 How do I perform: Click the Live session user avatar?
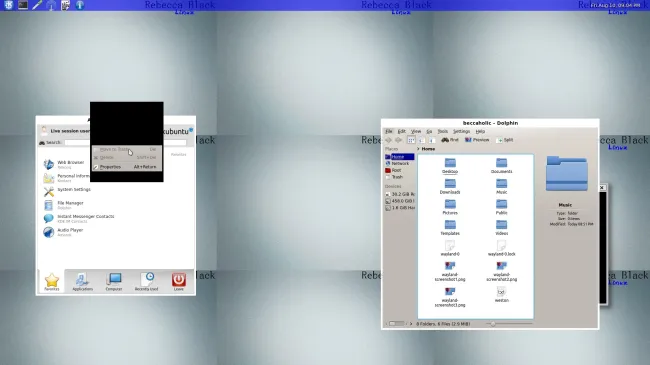[x=44, y=131]
